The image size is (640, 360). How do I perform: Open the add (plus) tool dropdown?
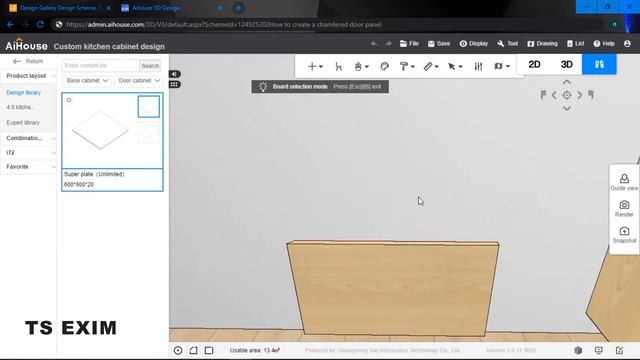click(315, 66)
